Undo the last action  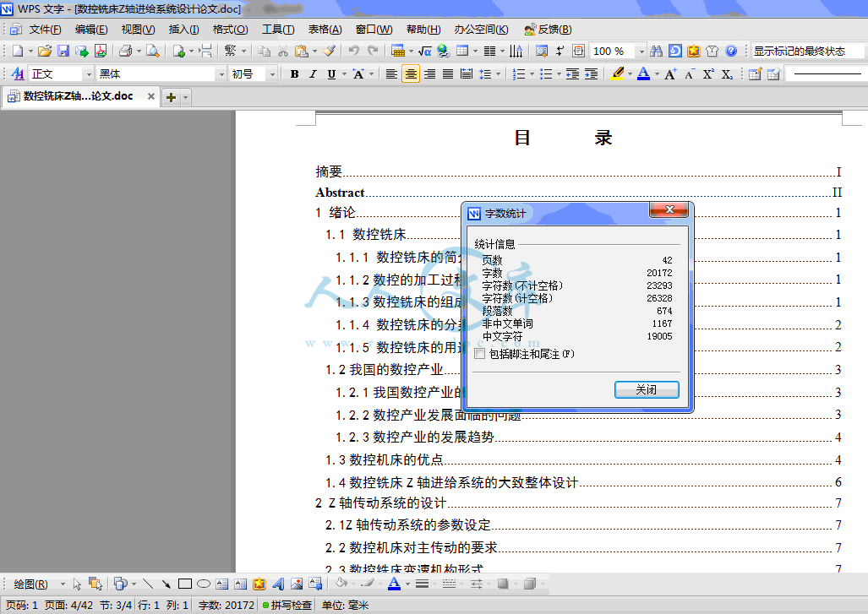[354, 52]
